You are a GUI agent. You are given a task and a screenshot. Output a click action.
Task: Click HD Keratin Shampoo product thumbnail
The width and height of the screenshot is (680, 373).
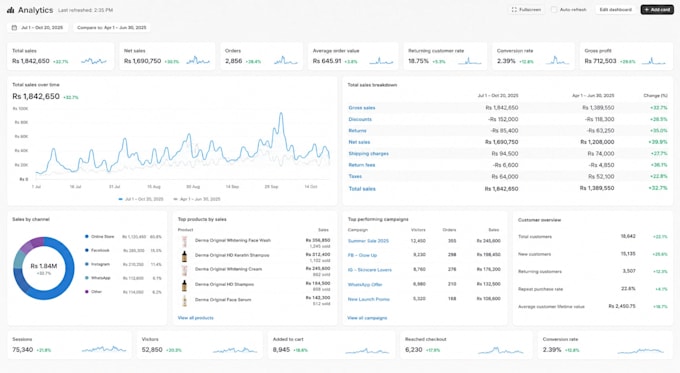click(184, 256)
